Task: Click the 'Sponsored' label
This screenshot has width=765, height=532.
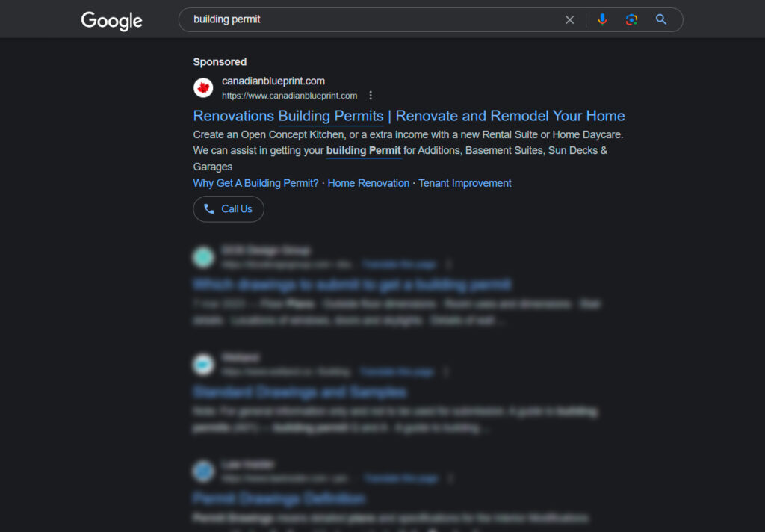Action: (x=220, y=62)
